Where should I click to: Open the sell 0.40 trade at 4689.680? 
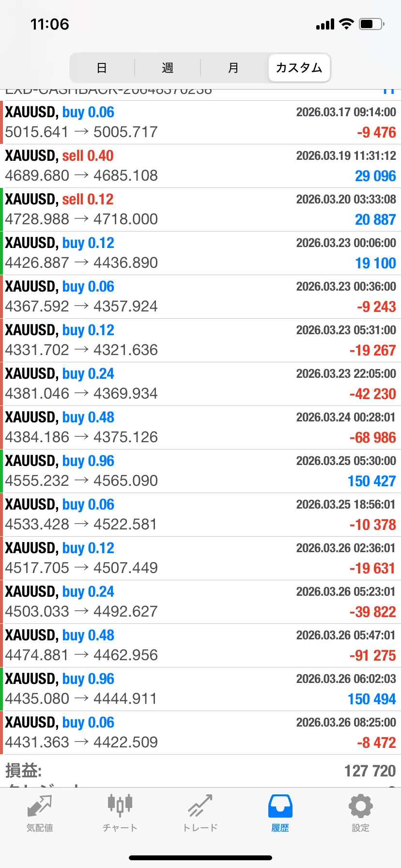[x=200, y=166]
